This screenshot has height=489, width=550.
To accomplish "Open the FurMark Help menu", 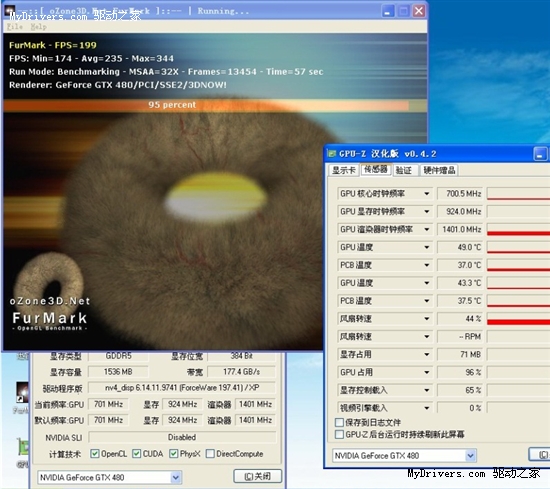I will [x=38, y=27].
